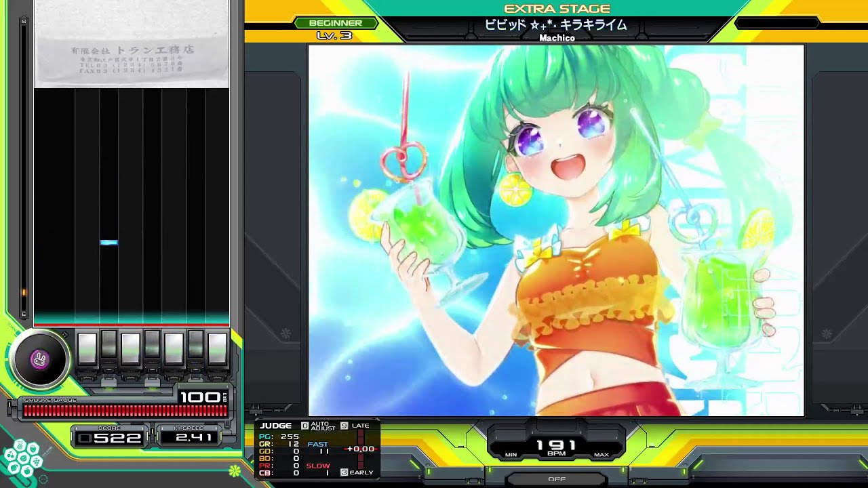The width and height of the screenshot is (868, 488).
Task: Click the AUTO ADJUST 0 key indicator
Action: tap(319, 426)
